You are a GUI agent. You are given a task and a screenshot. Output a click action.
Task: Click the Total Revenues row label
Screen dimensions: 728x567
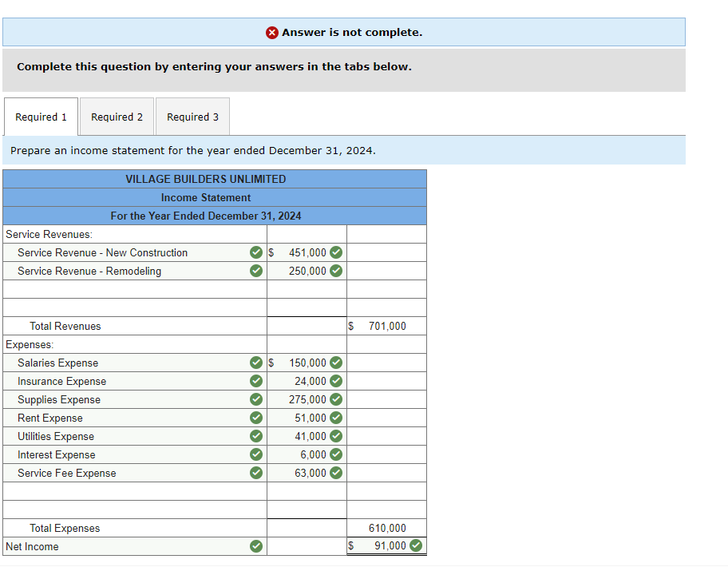[x=65, y=326]
